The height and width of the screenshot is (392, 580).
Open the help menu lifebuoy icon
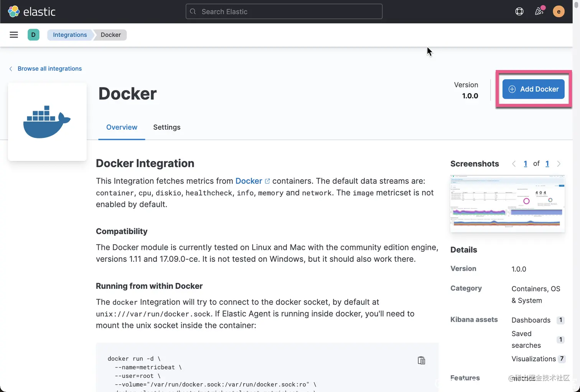coord(519,11)
